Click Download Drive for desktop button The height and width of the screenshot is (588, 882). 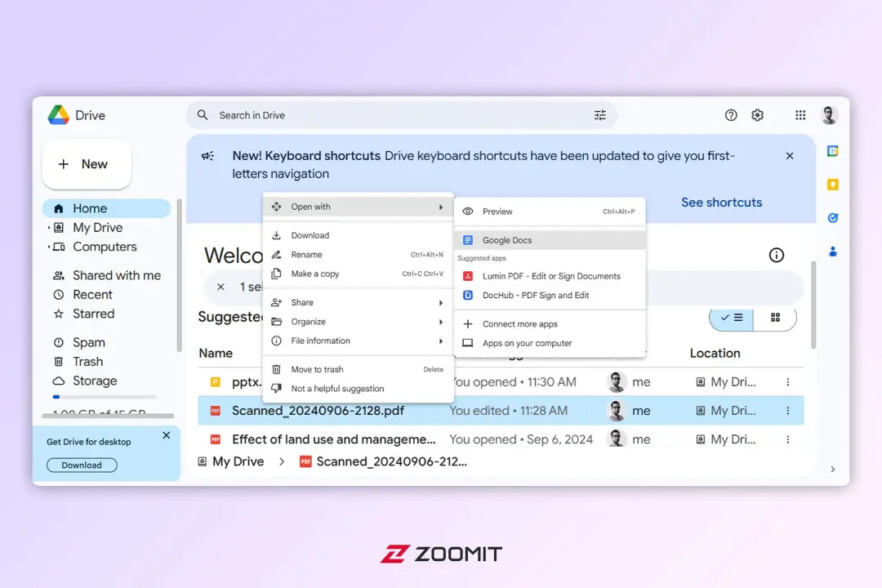click(x=82, y=465)
